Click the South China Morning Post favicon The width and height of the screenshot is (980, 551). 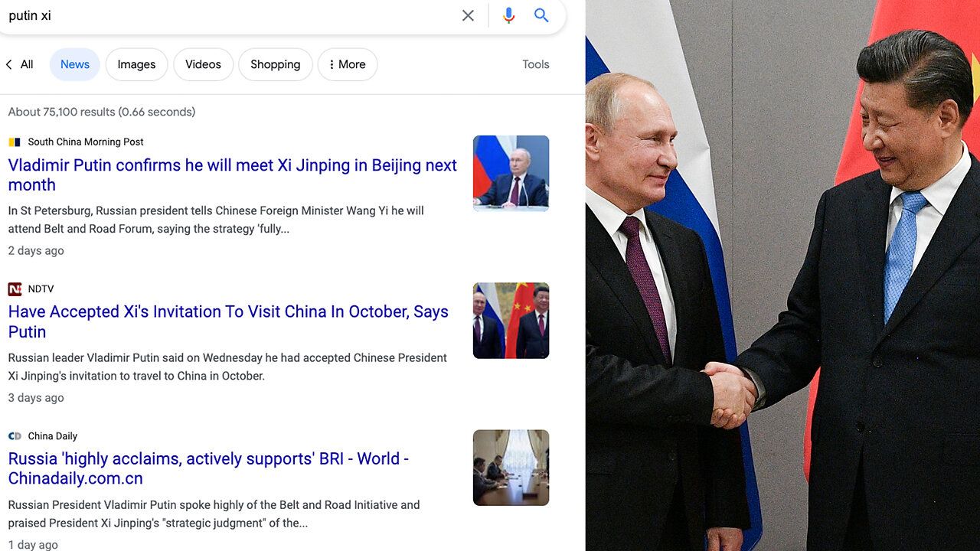pos(15,142)
